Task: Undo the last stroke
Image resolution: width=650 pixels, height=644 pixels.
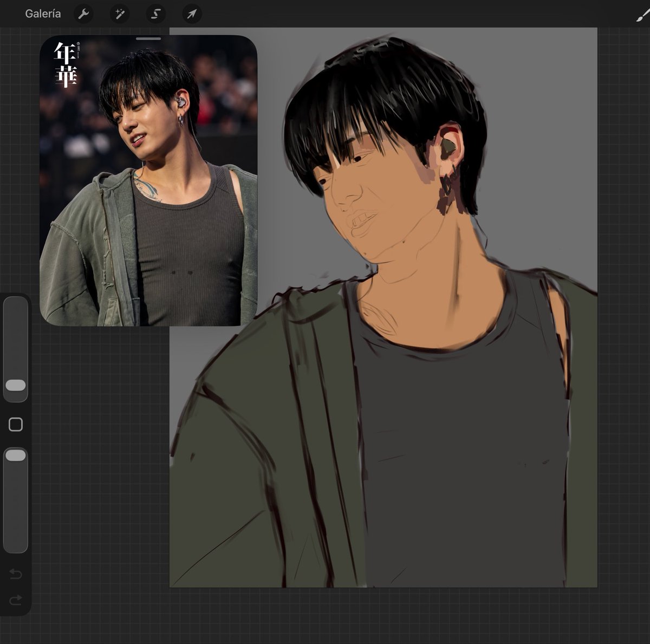Action: pos(16,574)
